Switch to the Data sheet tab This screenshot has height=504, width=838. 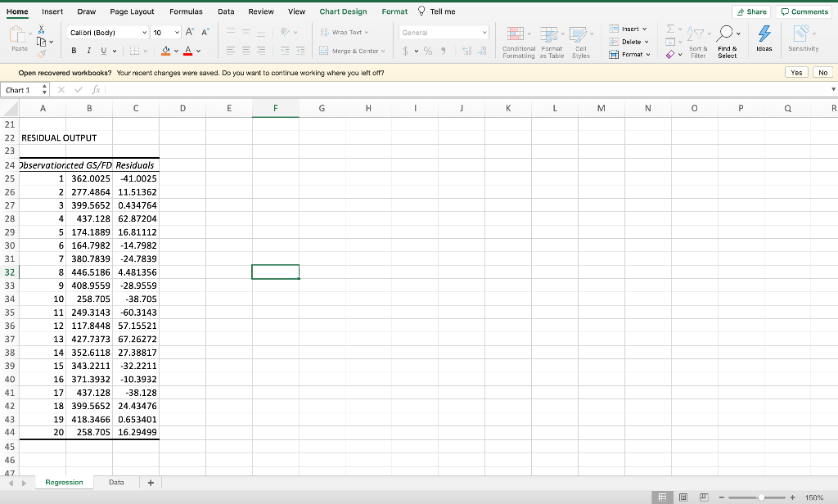(116, 482)
